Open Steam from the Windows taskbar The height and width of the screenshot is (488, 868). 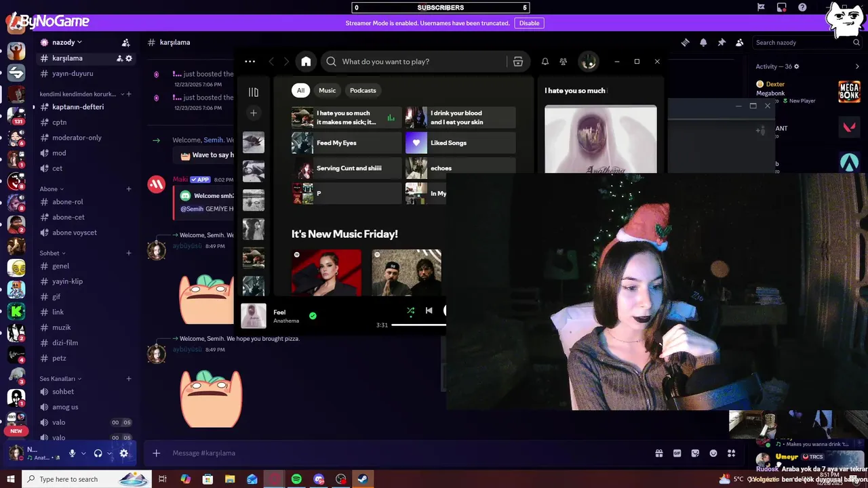click(x=363, y=479)
